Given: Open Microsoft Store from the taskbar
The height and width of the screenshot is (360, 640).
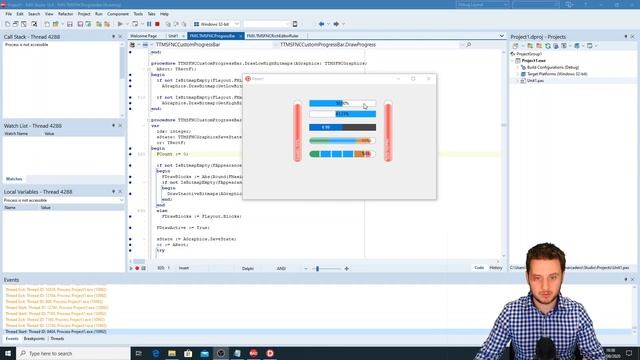Looking at the screenshot, I should [188, 353].
